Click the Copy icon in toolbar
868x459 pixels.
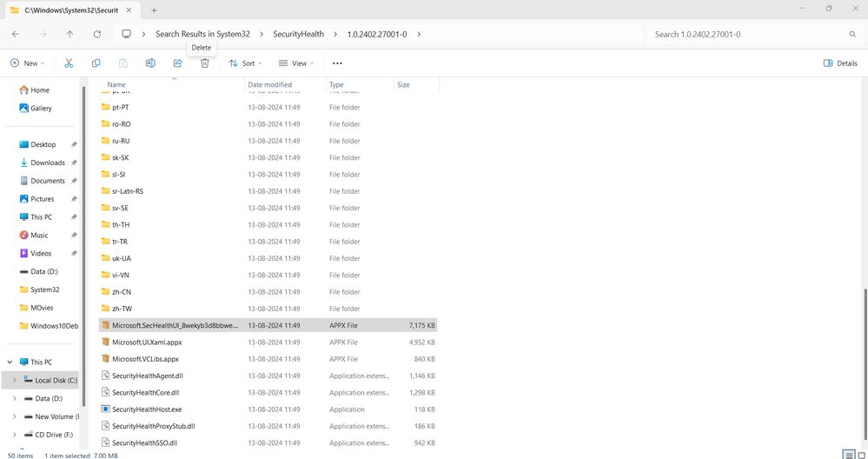tap(96, 63)
